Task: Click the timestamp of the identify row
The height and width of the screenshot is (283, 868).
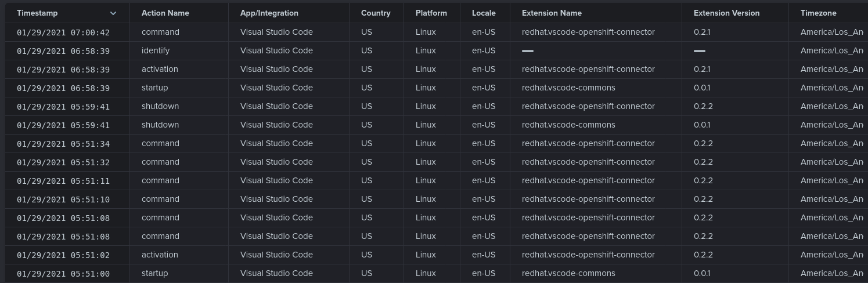Action: pyautogui.click(x=63, y=51)
